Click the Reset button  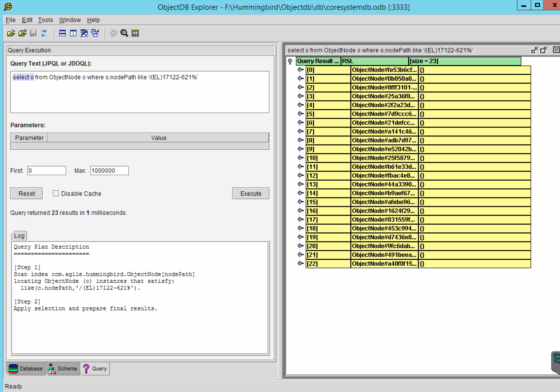tap(27, 194)
